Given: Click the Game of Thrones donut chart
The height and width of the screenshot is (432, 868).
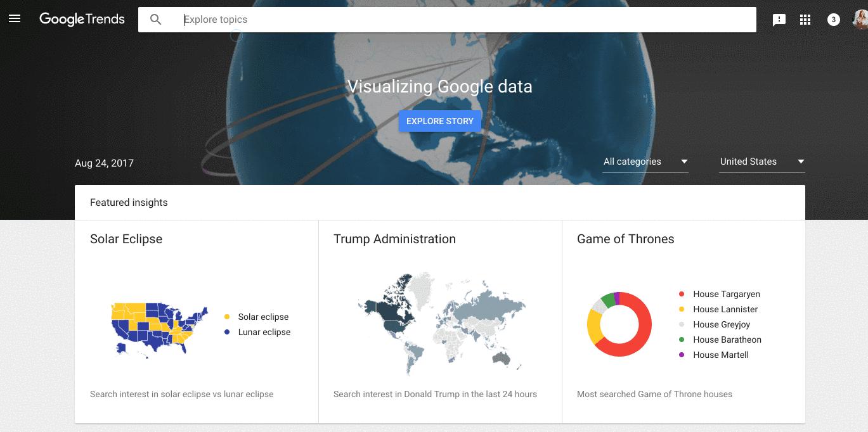Looking at the screenshot, I should pyautogui.click(x=619, y=324).
